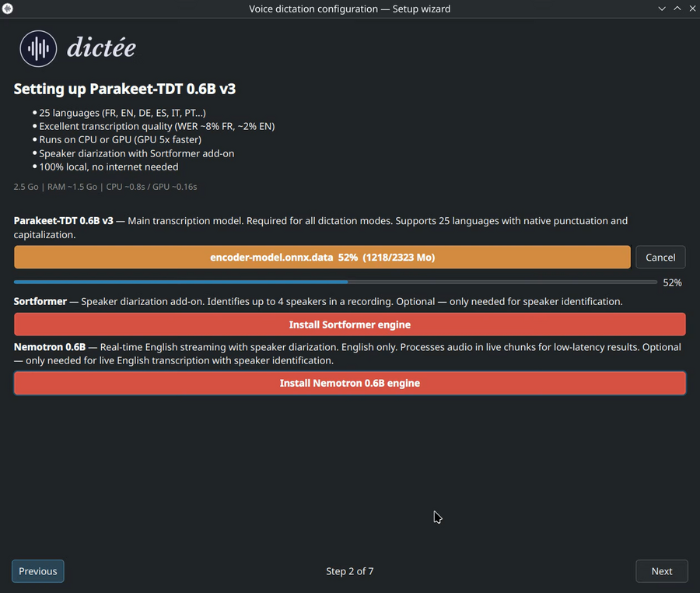Cancel the encoder model download

coord(660,258)
